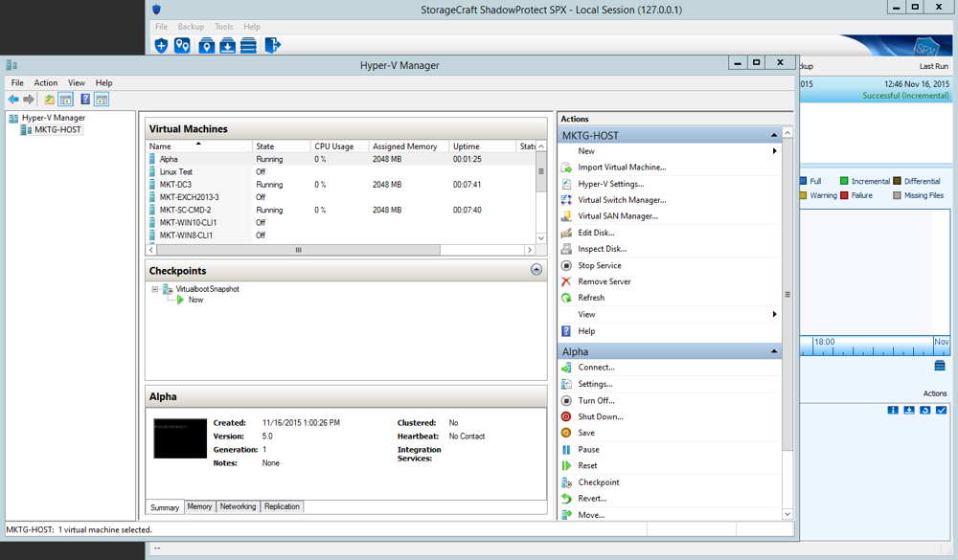The height and width of the screenshot is (560, 958).
Task: Click the blue checkmark icon in SPX Actions area
Action: click(x=942, y=410)
